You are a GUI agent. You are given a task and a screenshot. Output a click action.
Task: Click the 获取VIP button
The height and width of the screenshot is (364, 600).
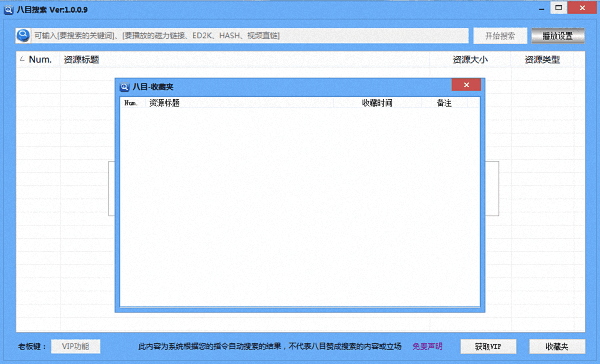pyautogui.click(x=488, y=346)
